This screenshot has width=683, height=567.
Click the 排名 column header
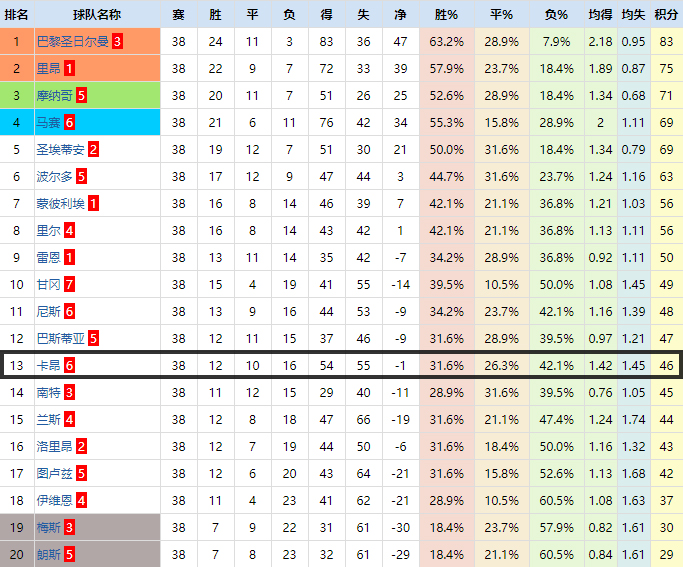(17, 15)
